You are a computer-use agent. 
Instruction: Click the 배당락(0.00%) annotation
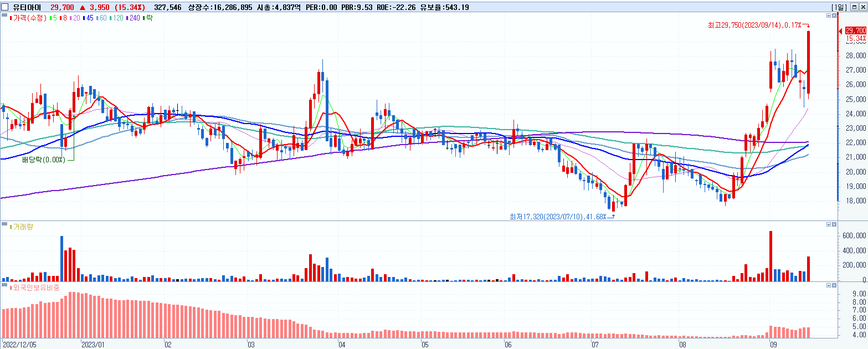tap(44, 160)
